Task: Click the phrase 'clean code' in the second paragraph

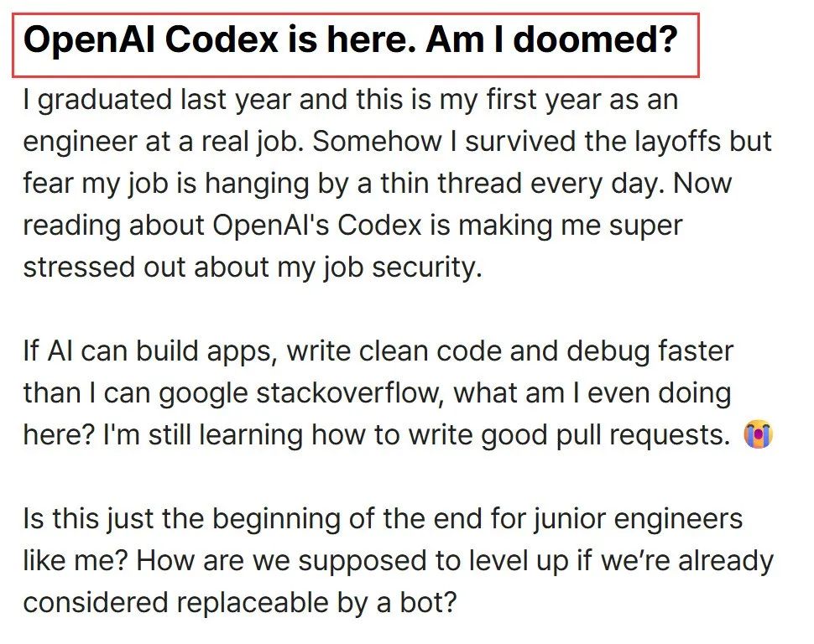Action: pyautogui.click(x=430, y=351)
